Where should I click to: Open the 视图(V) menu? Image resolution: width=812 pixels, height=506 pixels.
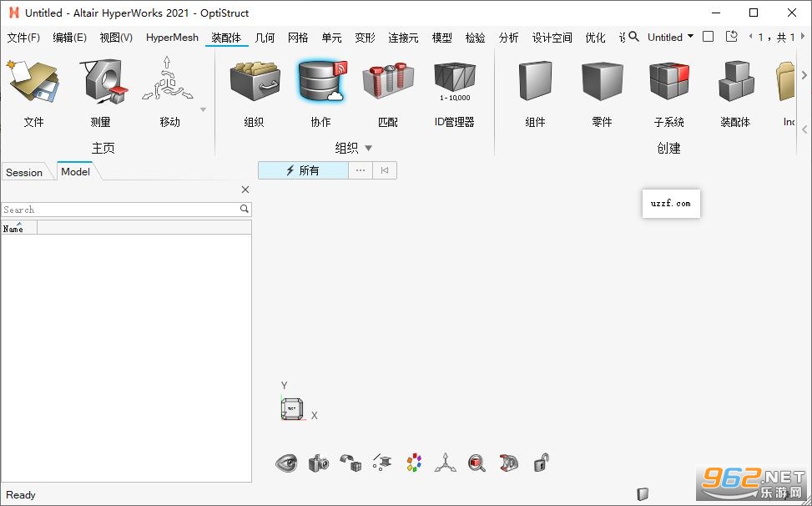click(x=116, y=38)
